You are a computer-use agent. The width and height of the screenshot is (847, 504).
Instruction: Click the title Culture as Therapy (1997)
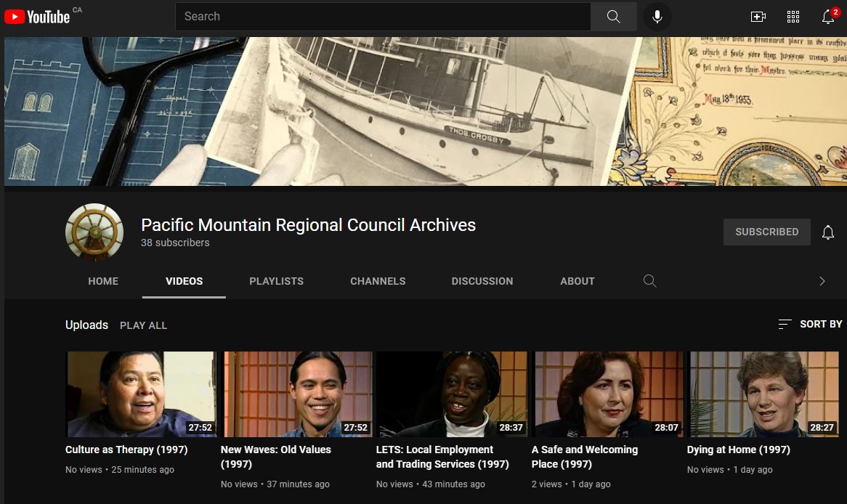coord(126,450)
